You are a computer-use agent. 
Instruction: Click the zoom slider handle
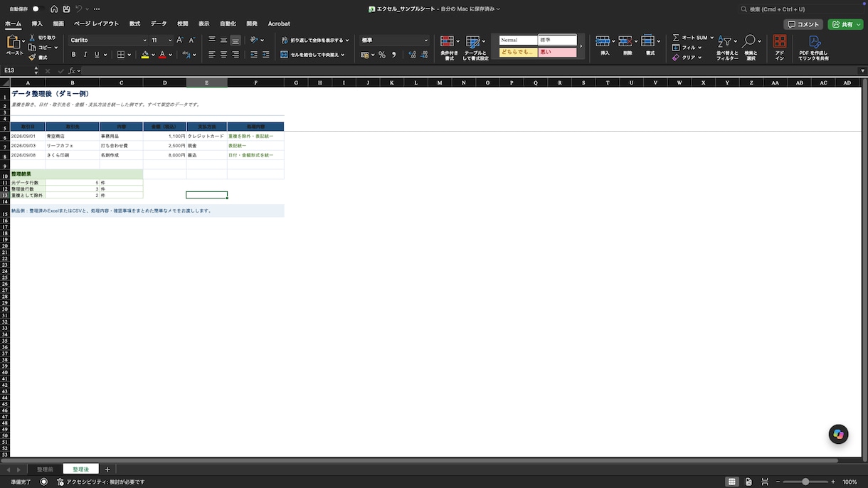coord(805,482)
